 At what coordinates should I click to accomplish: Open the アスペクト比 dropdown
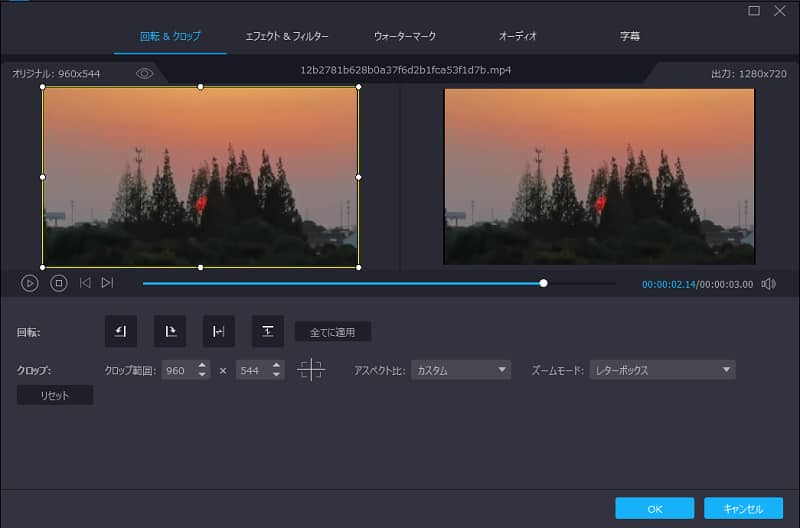(x=461, y=370)
